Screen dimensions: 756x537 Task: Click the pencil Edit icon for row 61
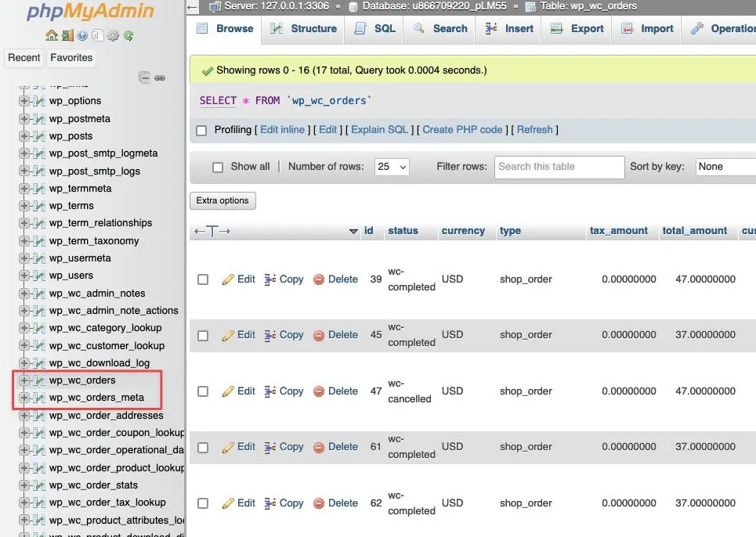[x=228, y=448]
